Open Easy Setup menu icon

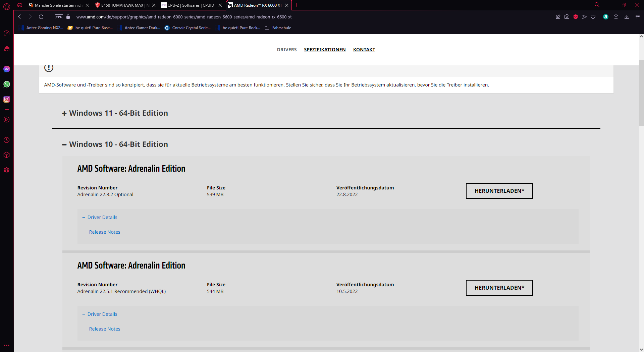click(638, 17)
